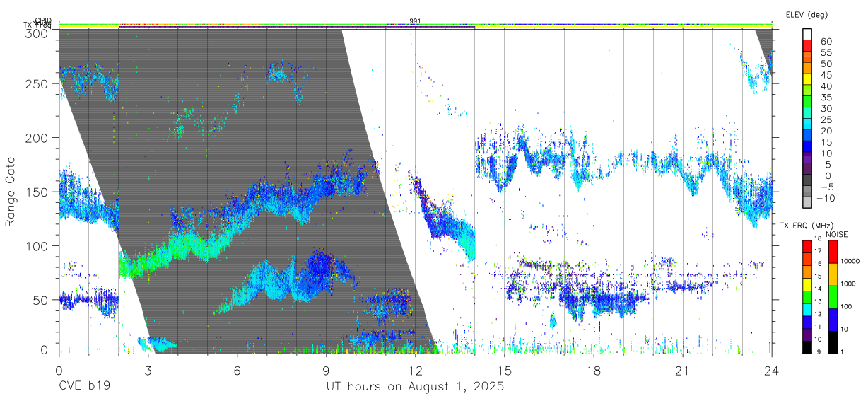Click the "Range Gate" y-axis label

pyautogui.click(x=11, y=192)
